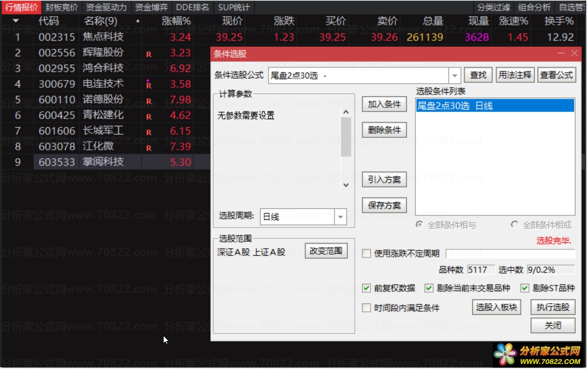
Task: Open the 行情报价 tab
Action: point(21,7)
